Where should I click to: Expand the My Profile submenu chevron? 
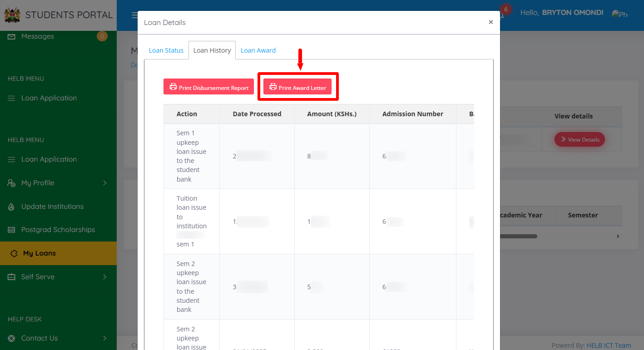tap(105, 183)
